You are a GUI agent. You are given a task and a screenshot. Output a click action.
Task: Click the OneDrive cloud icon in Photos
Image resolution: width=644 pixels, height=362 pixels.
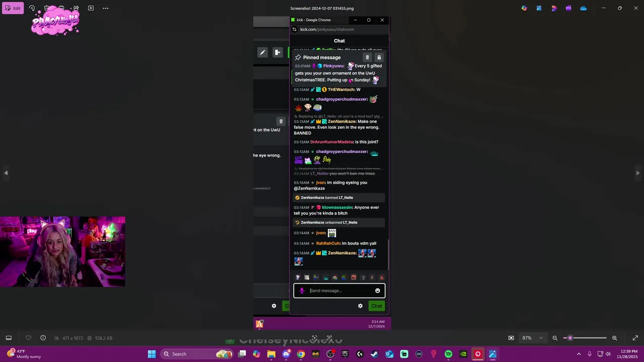point(583,8)
